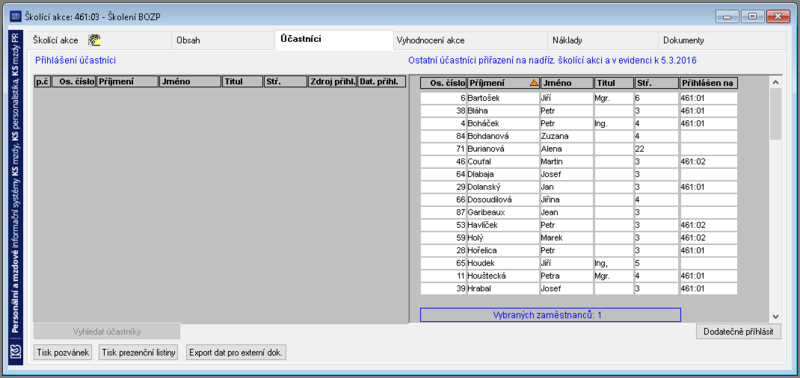Click the Ing, title cell of Houdek
The image size is (800, 378).
coord(613,263)
